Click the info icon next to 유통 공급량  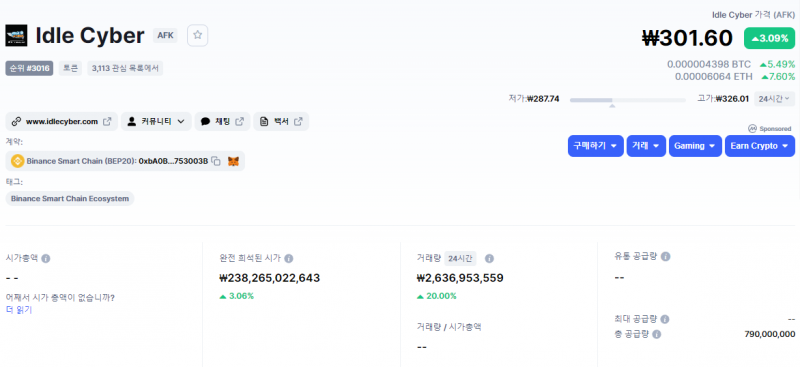[665, 256]
